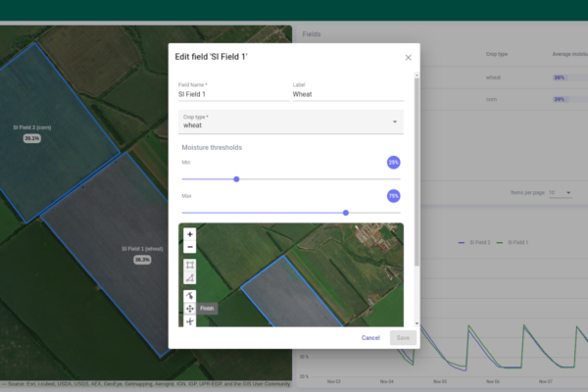Click the Cancel button
This screenshot has width=588, height=392.
click(370, 337)
